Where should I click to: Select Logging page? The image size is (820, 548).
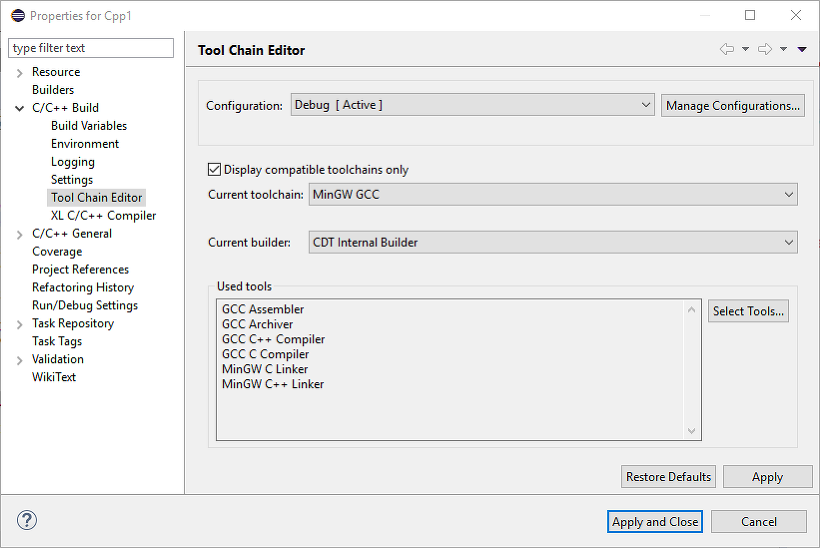point(73,162)
